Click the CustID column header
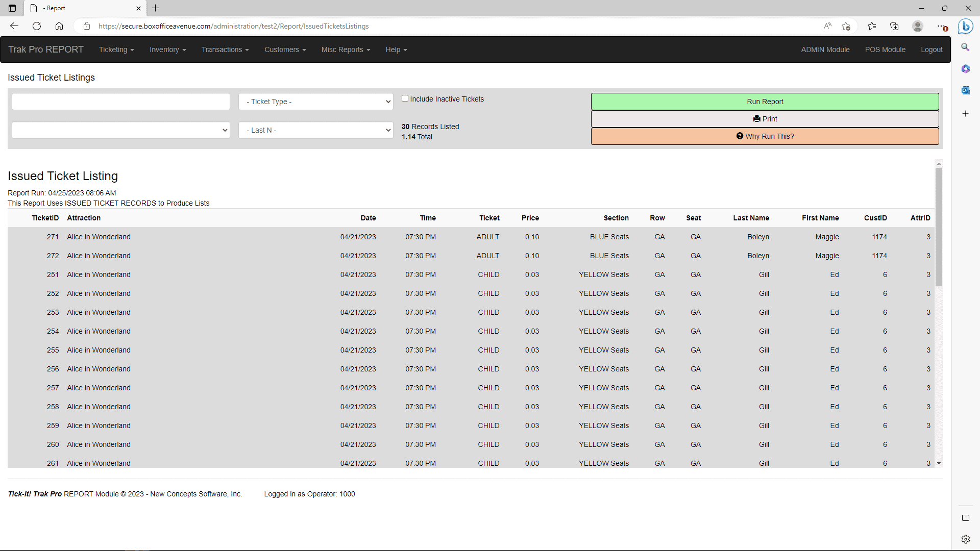 click(x=875, y=218)
